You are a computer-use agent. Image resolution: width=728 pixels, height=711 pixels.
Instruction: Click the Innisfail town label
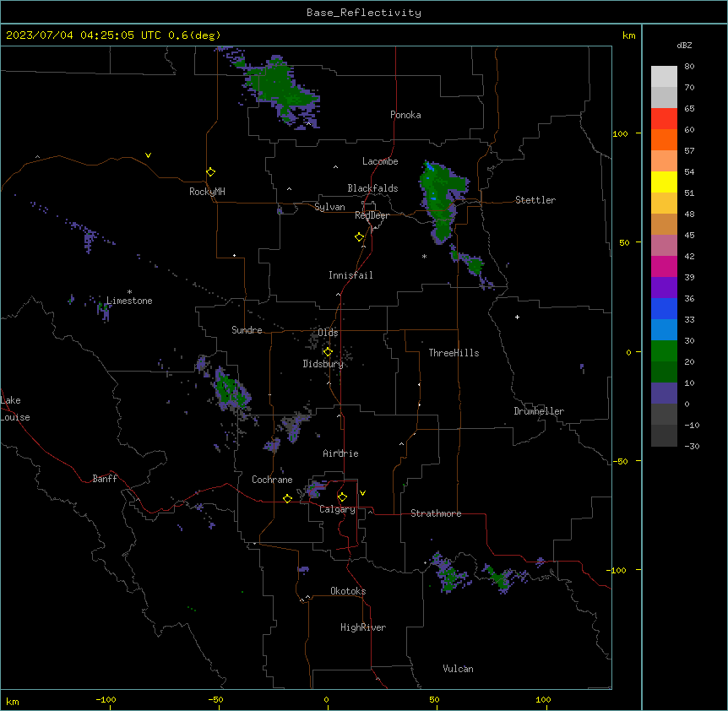(350, 275)
